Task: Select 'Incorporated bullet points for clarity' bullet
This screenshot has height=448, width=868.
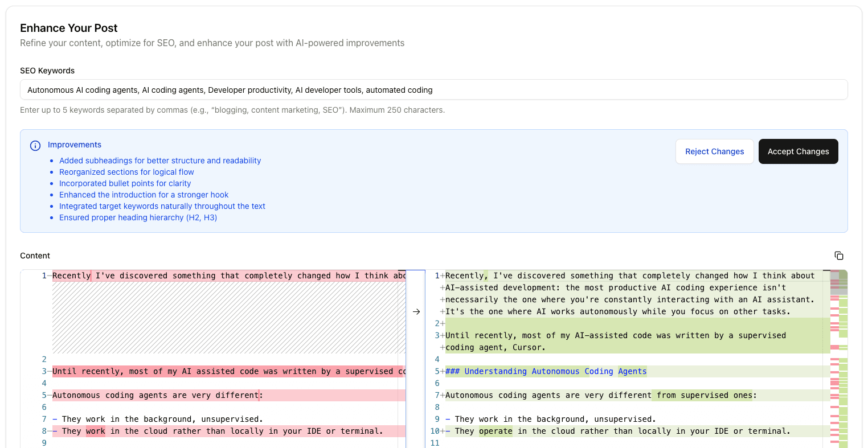Action: coord(125,183)
